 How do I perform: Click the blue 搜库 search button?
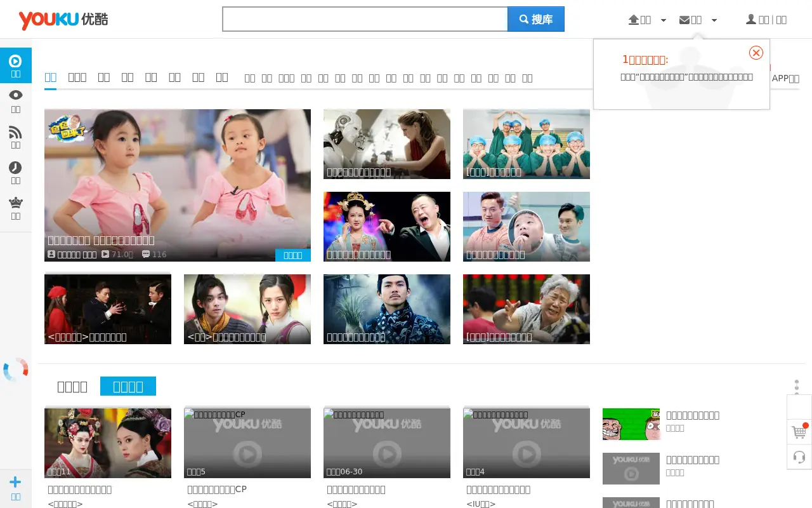click(536, 19)
